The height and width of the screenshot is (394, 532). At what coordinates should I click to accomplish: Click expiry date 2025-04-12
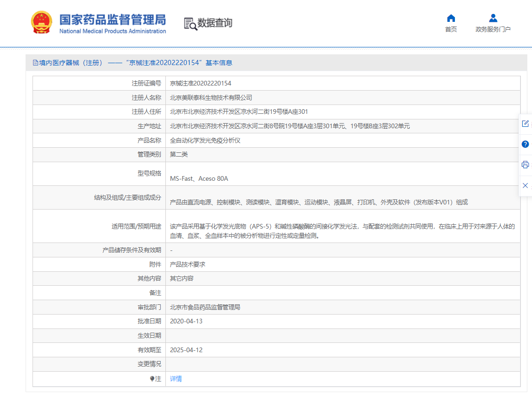point(186,350)
